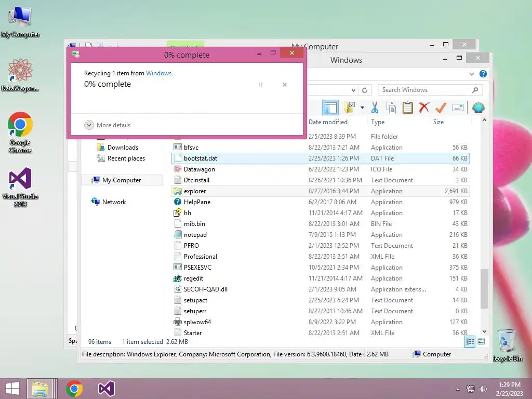Click the file list scrollbar down arrow
The image size is (532, 399).
pyautogui.click(x=485, y=331)
